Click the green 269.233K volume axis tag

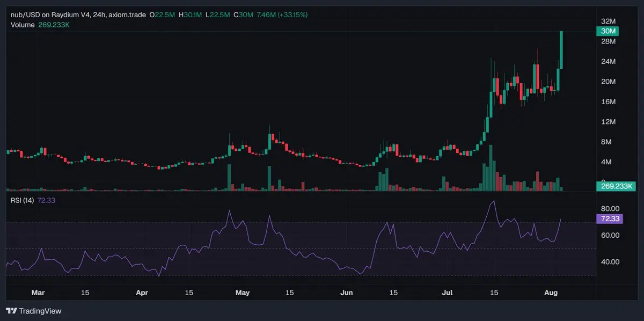click(x=616, y=186)
